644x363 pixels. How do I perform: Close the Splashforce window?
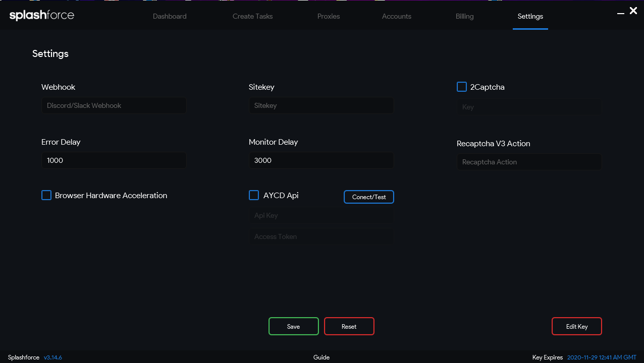point(633,11)
